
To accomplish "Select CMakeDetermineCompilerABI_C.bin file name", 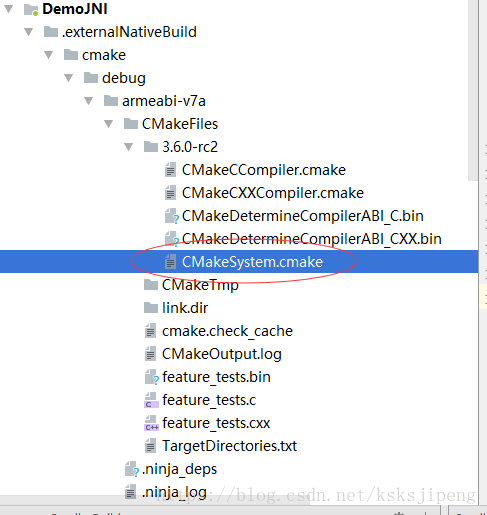I will (x=303, y=216).
